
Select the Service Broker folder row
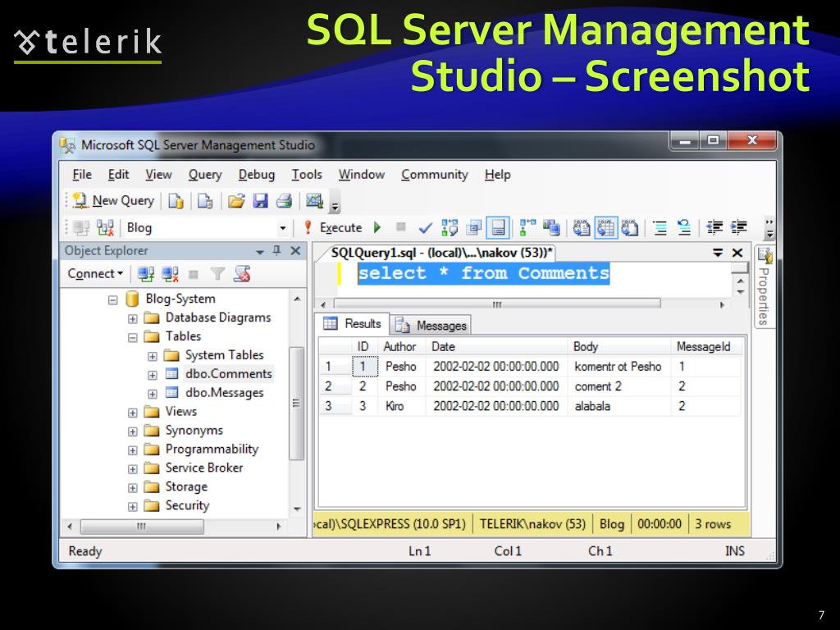203,468
